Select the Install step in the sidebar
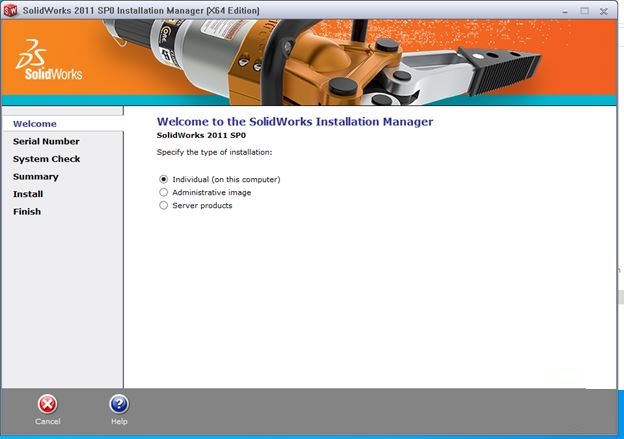624x439 pixels. pyautogui.click(x=28, y=194)
